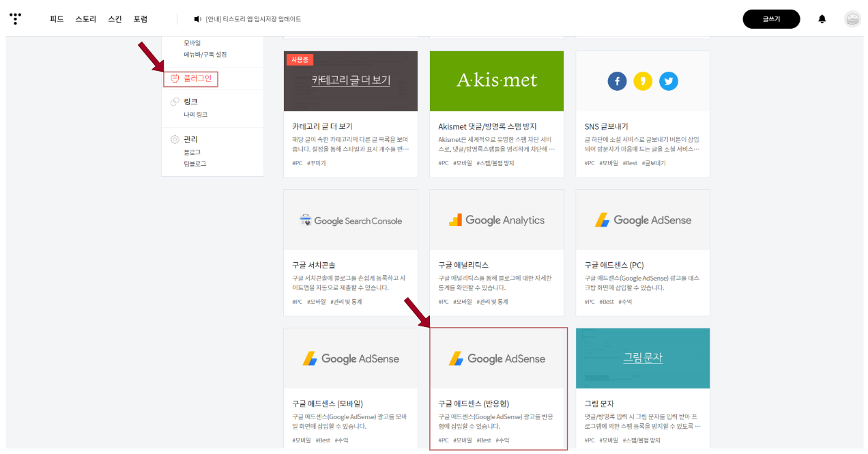The image size is (868, 454).
Task: Click the Akismet green banner
Action: coord(497,81)
